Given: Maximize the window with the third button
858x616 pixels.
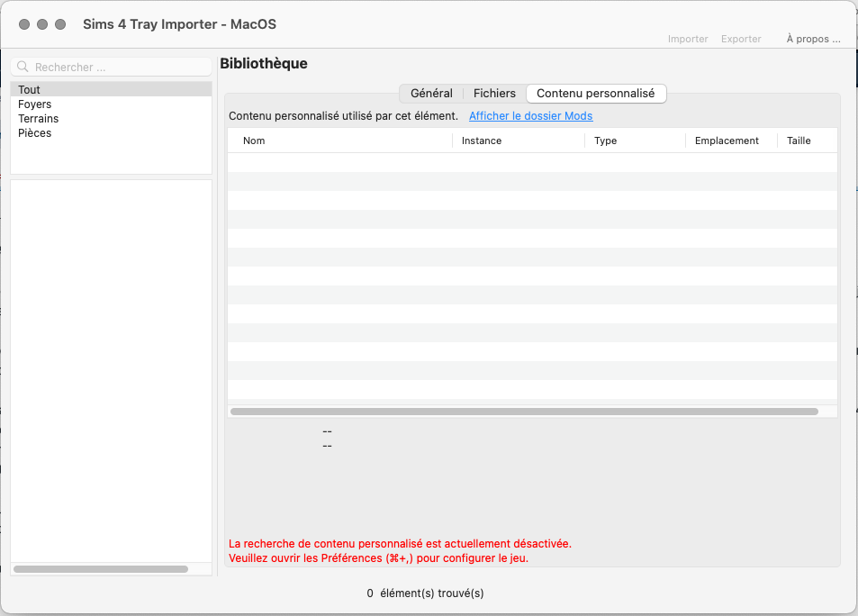Looking at the screenshot, I should [60, 24].
